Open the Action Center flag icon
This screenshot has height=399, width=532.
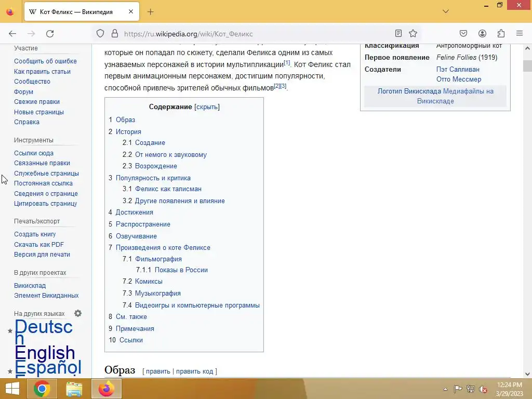(x=458, y=389)
